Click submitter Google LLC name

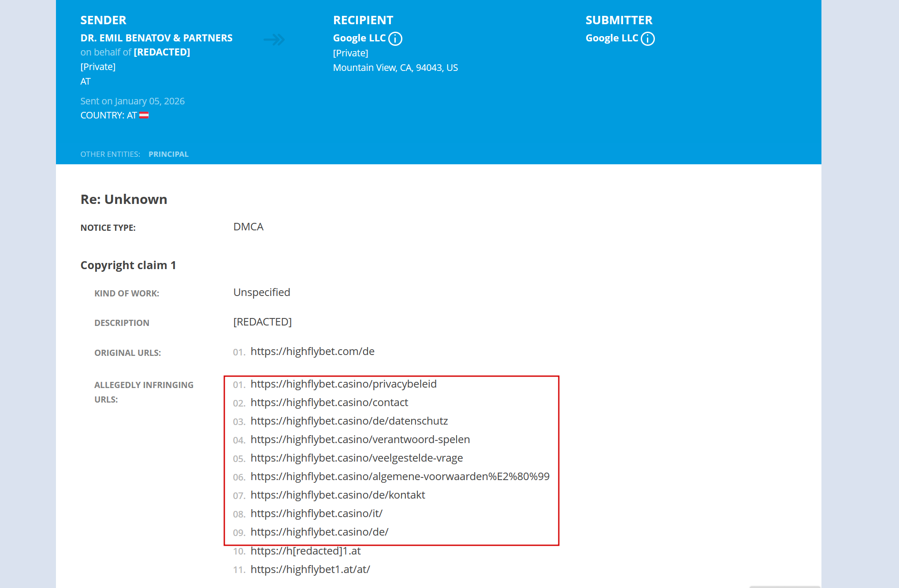pyautogui.click(x=612, y=38)
